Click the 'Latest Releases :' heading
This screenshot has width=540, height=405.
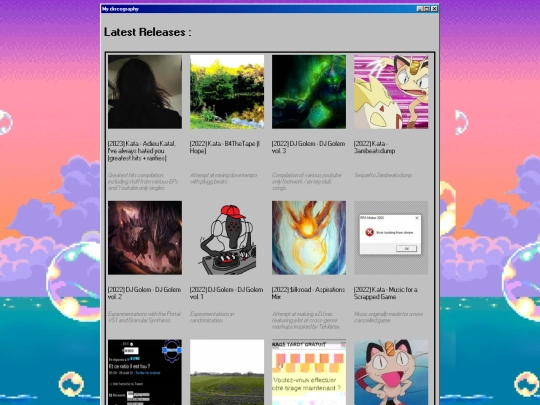point(147,32)
